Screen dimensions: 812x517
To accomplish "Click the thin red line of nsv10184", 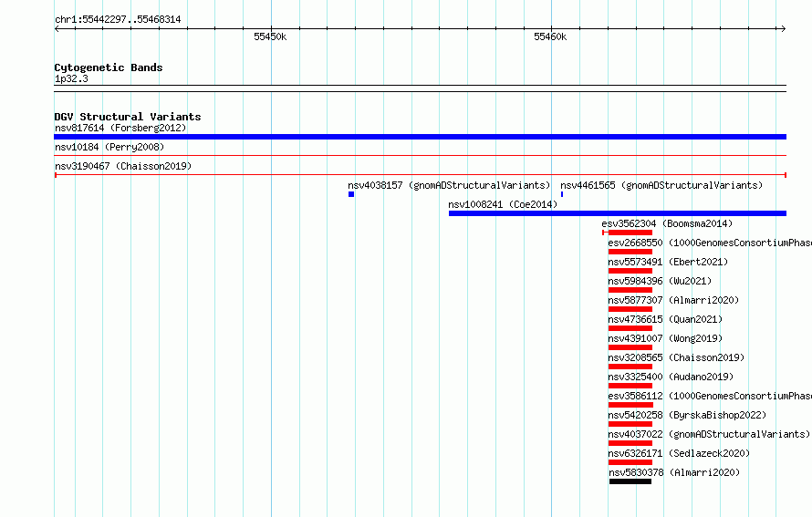I will coord(420,155).
